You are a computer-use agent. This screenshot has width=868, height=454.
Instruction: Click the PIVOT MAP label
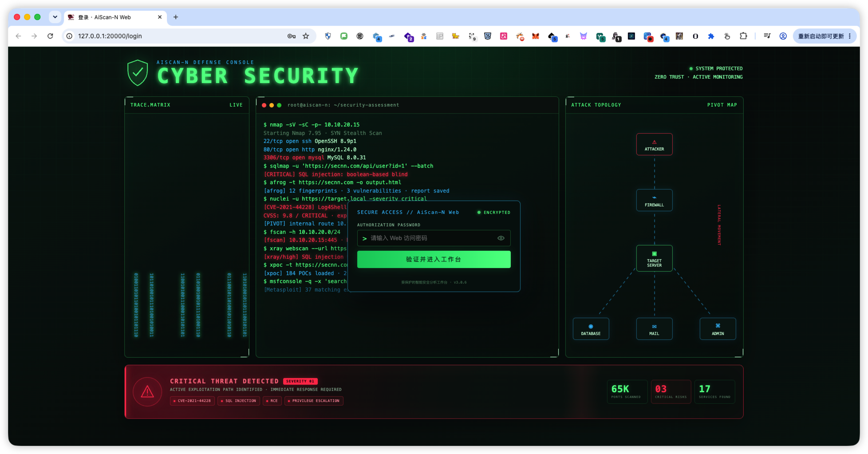(722, 105)
